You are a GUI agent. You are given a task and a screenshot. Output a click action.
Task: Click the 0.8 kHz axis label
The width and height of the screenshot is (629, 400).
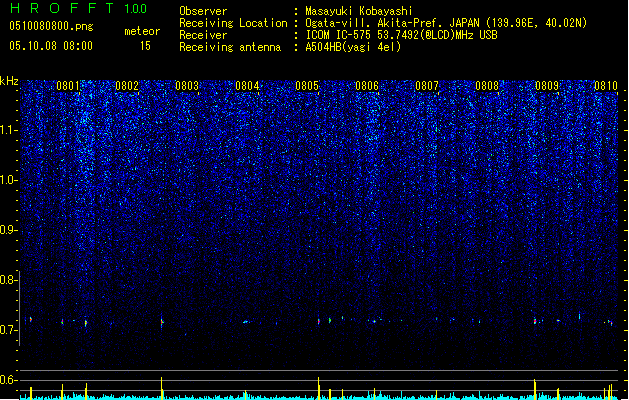click(9, 280)
